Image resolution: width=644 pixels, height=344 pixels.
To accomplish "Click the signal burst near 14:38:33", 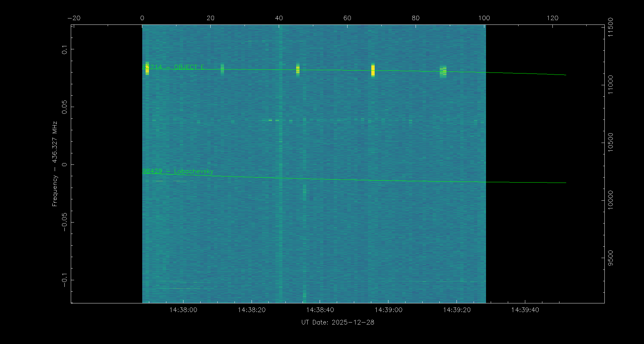I will [298, 69].
